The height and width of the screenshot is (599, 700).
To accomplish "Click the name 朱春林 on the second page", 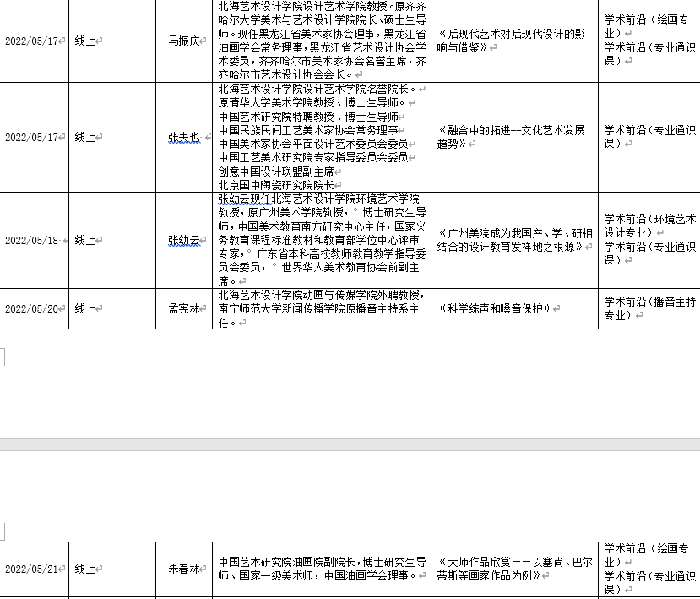I will coord(183,569).
